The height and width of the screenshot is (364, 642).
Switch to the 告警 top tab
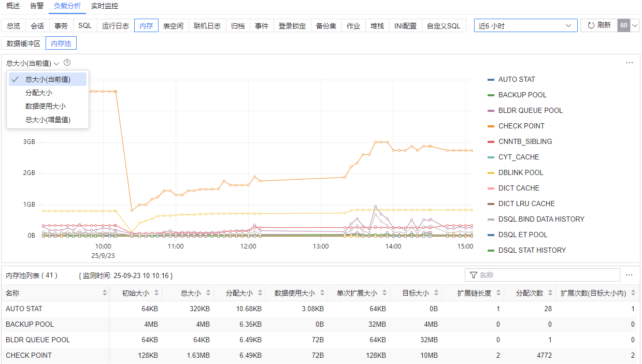click(37, 6)
